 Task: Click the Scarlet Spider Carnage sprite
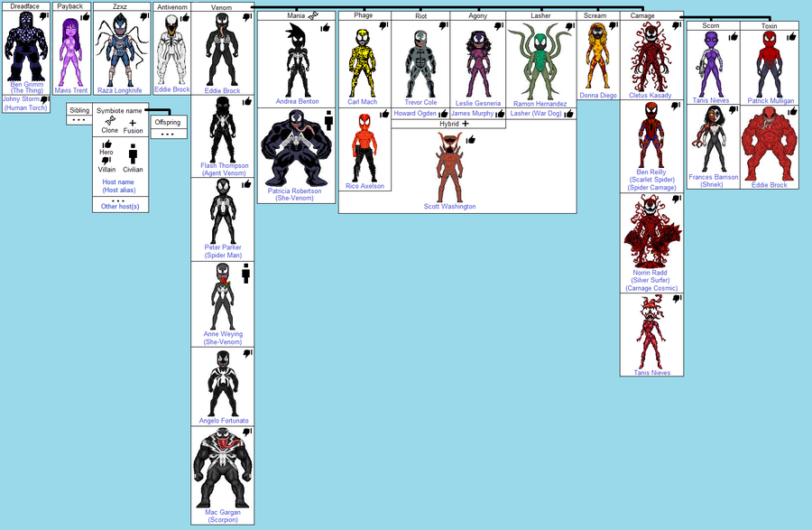point(651,135)
